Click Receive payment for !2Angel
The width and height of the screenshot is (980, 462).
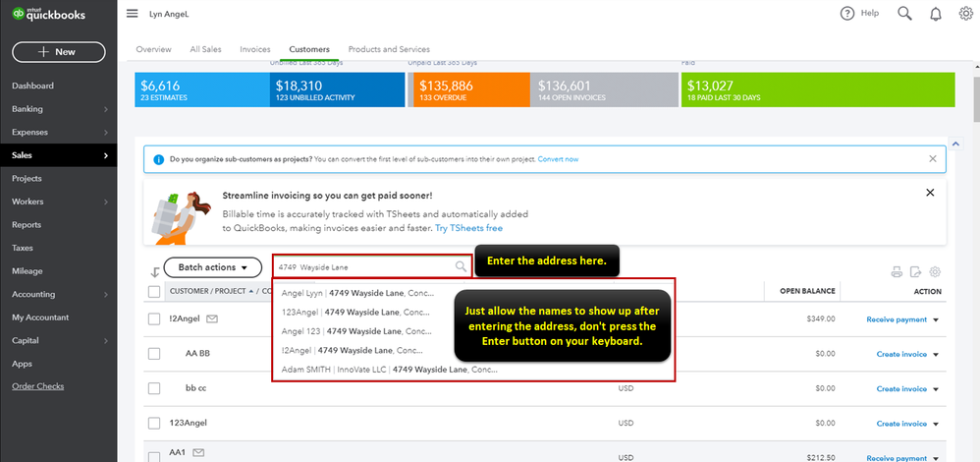click(x=897, y=319)
